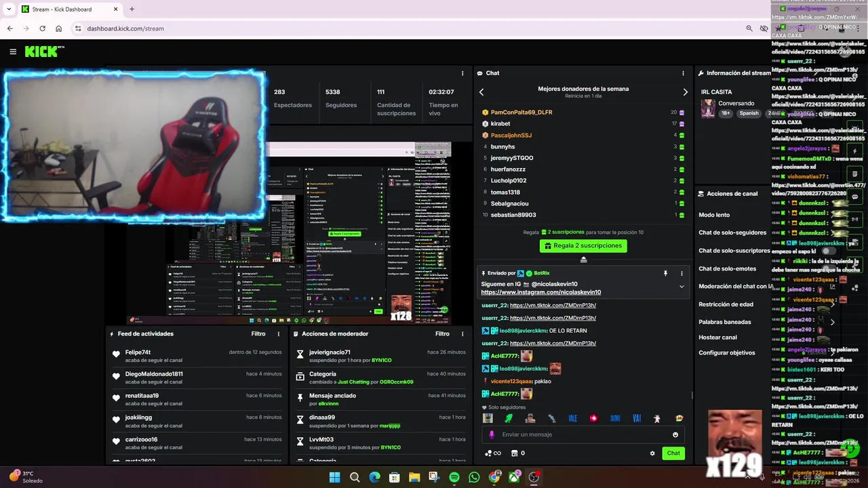
Task: Show previous leaderboard with left arrow
Action: click(x=481, y=92)
